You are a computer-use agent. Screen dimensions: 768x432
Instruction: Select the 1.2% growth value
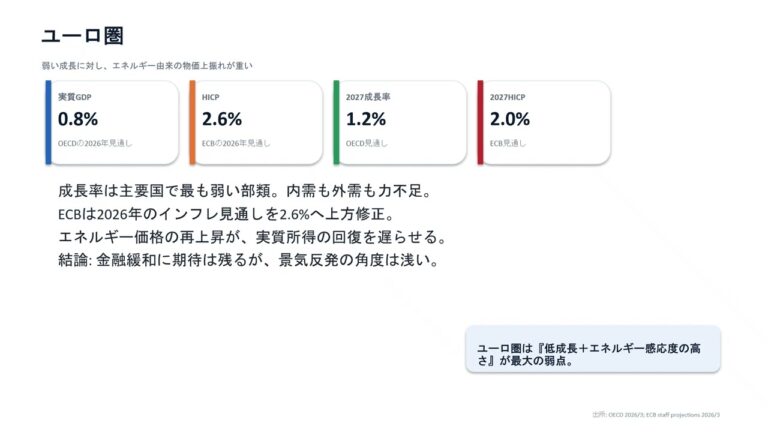pyautogui.click(x=366, y=119)
